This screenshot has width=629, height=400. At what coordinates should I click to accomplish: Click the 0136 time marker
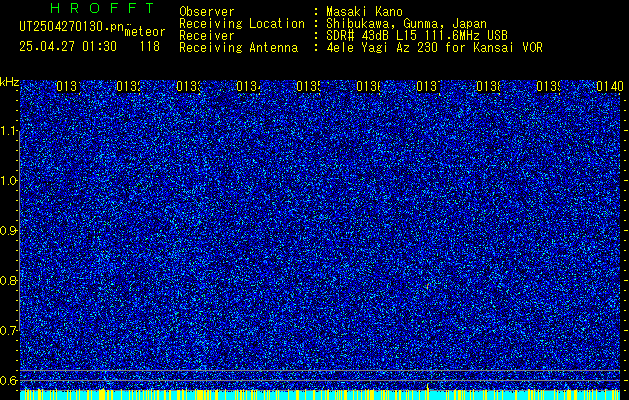tap(369, 86)
